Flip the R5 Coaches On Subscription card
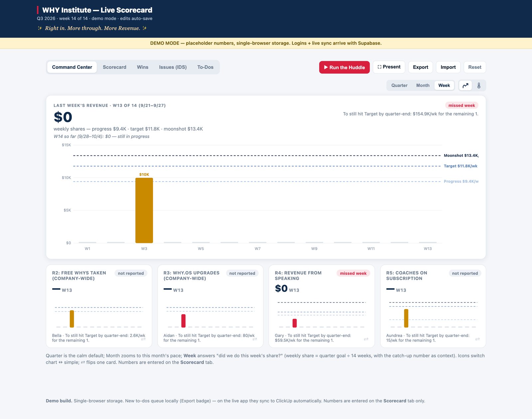This screenshot has height=419, width=532. pos(477,339)
